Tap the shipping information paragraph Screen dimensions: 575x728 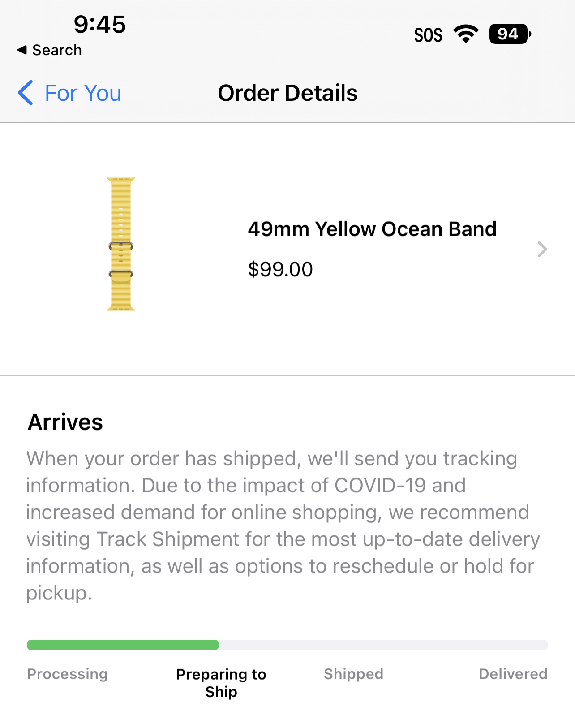click(x=283, y=526)
